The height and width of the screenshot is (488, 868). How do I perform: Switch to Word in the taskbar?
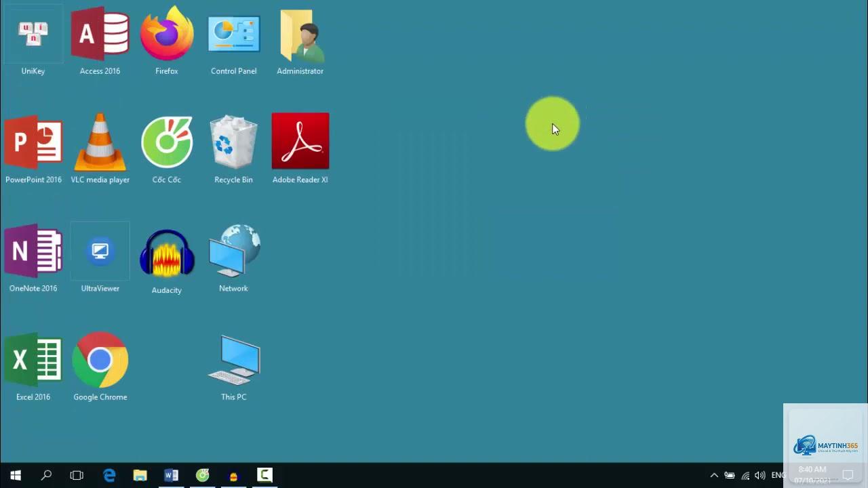pyautogui.click(x=171, y=475)
